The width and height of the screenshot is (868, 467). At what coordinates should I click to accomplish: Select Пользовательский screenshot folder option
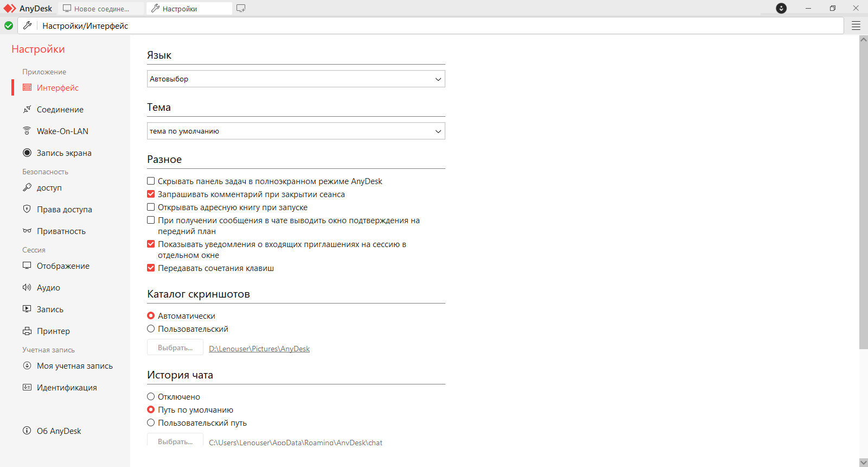pos(151,329)
